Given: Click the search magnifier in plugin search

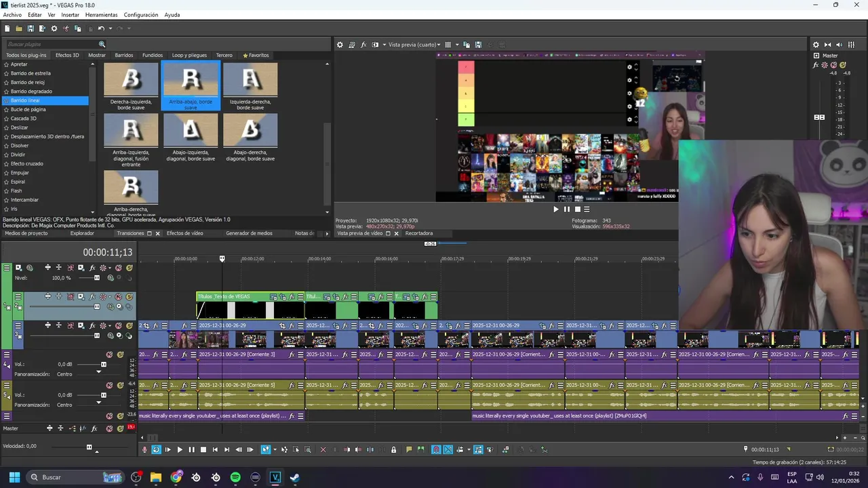Looking at the screenshot, I should pyautogui.click(x=102, y=44).
